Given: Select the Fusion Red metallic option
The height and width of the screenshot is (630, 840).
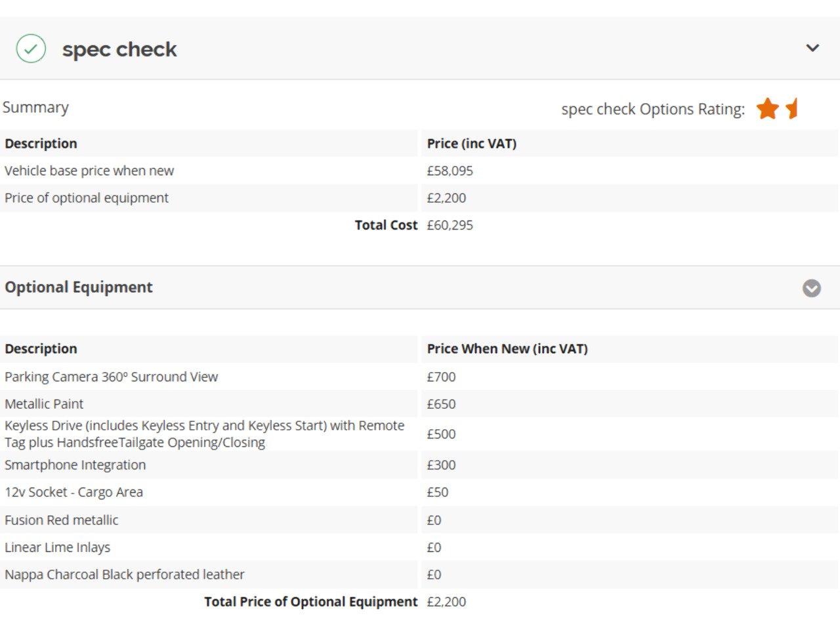Looking at the screenshot, I should 62,520.
